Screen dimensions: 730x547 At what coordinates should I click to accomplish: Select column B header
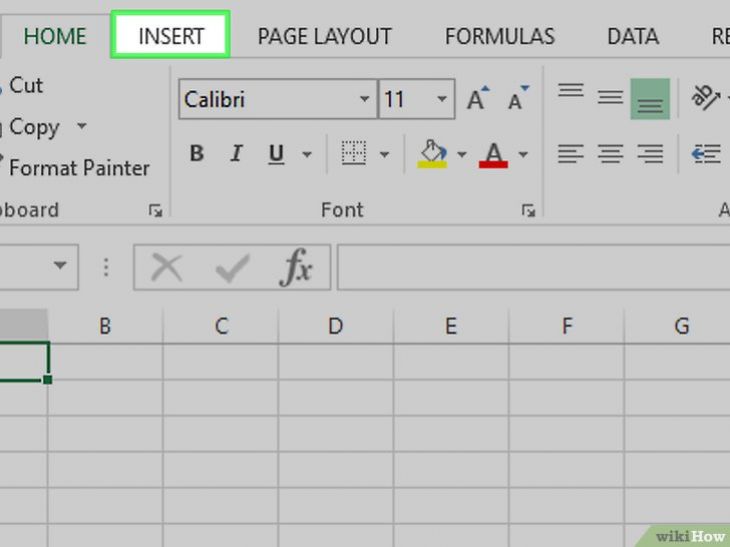click(x=105, y=326)
